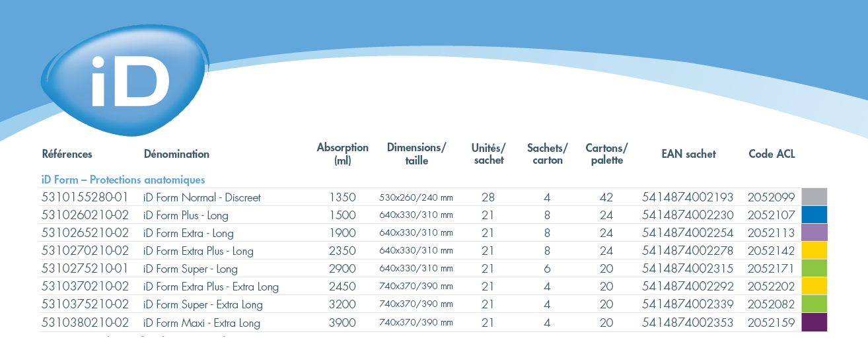Click the Cartons/palette column header
The height and width of the screenshot is (342, 868).
coord(606,154)
